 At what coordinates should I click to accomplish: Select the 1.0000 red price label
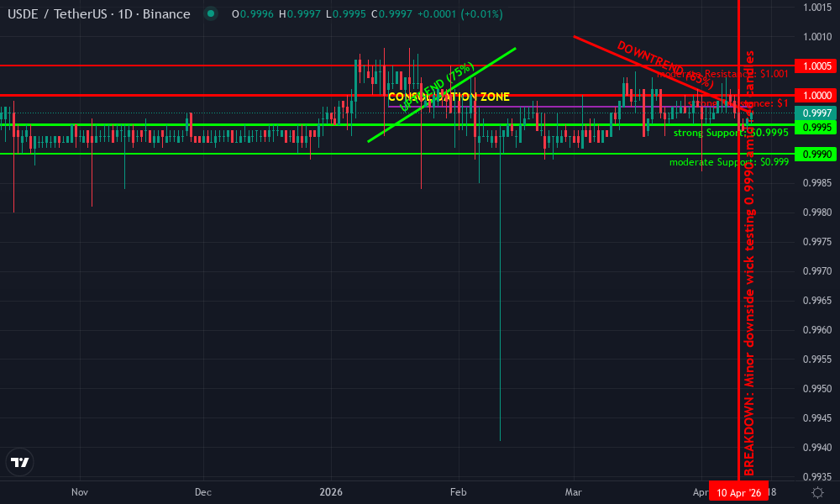pos(816,95)
